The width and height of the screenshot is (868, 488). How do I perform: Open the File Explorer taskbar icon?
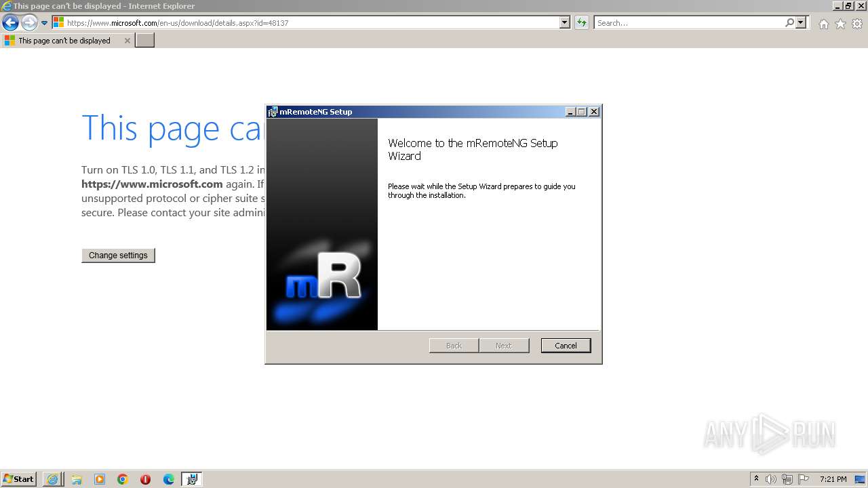point(77,479)
